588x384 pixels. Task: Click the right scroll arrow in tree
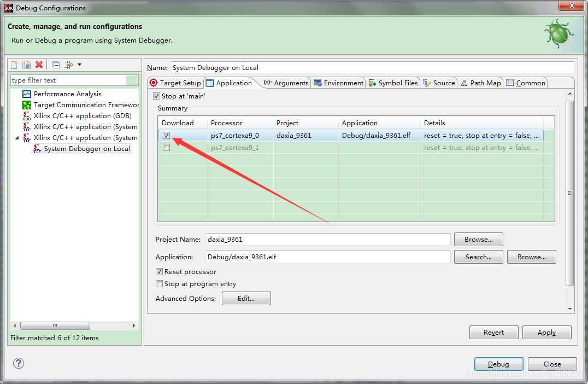click(134, 326)
